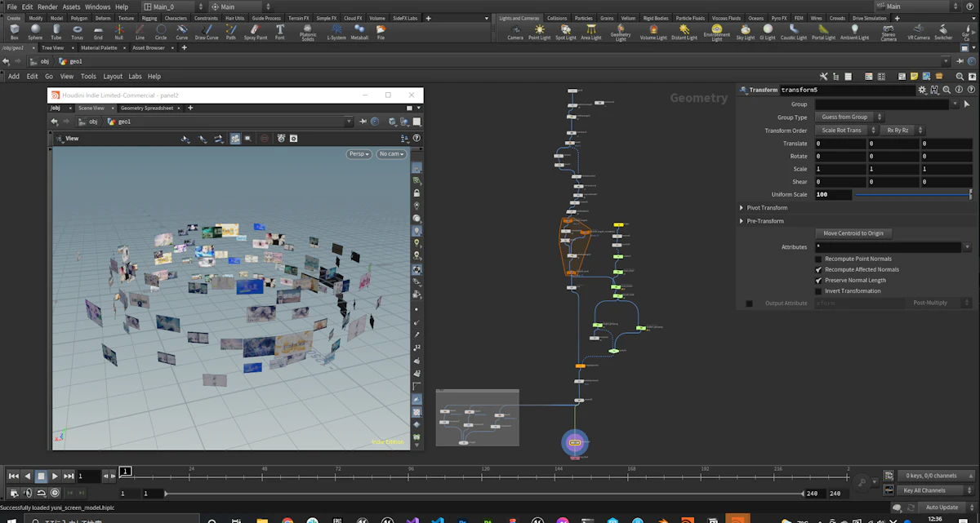The image size is (980, 523).
Task: Click the play forward button
Action: [x=55, y=476]
